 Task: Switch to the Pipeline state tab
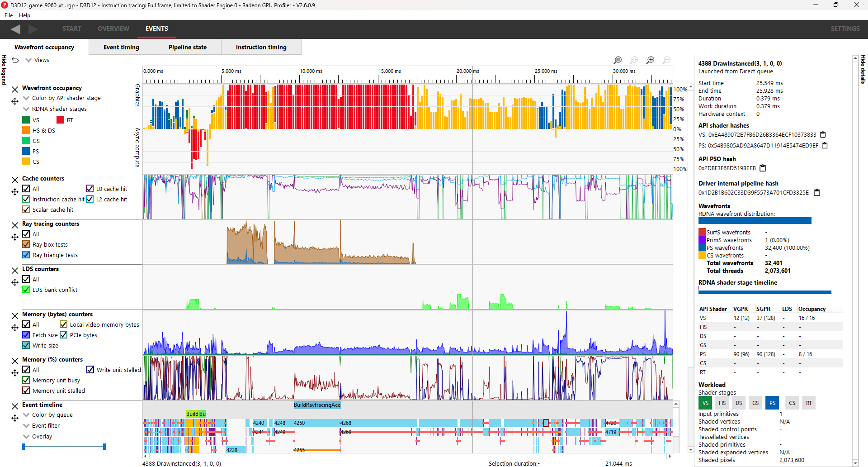click(x=187, y=47)
